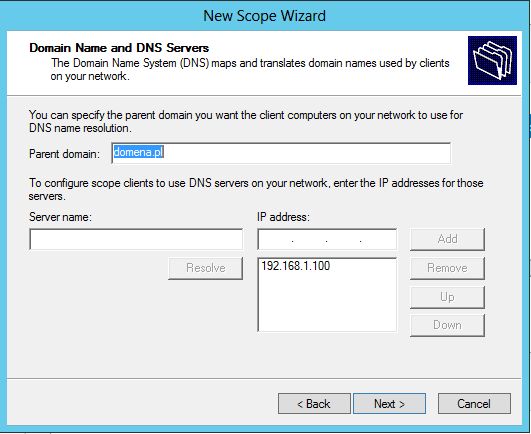Click the second octet of IP address field
Image resolution: width=531 pixels, height=434 pixels.
point(309,239)
